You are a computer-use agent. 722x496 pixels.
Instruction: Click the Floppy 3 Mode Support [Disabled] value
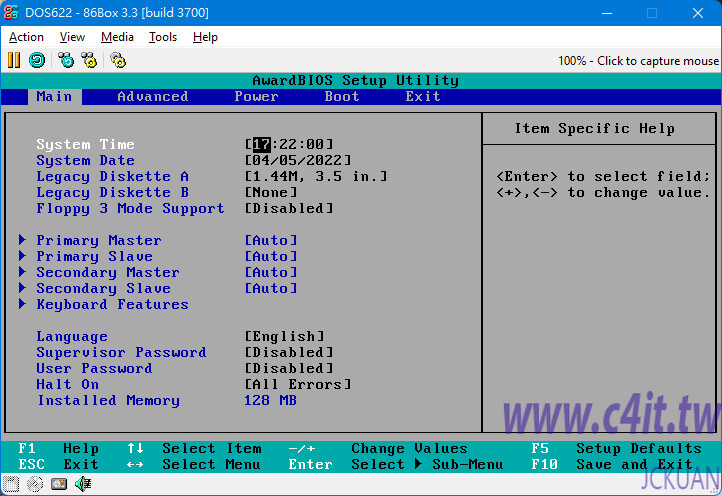289,209
